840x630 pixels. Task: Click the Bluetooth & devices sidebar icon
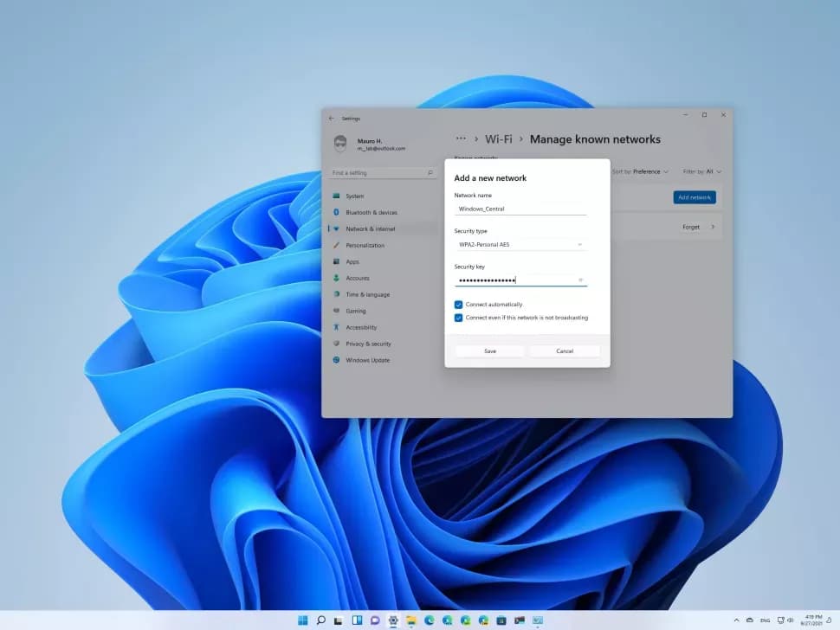tap(336, 213)
